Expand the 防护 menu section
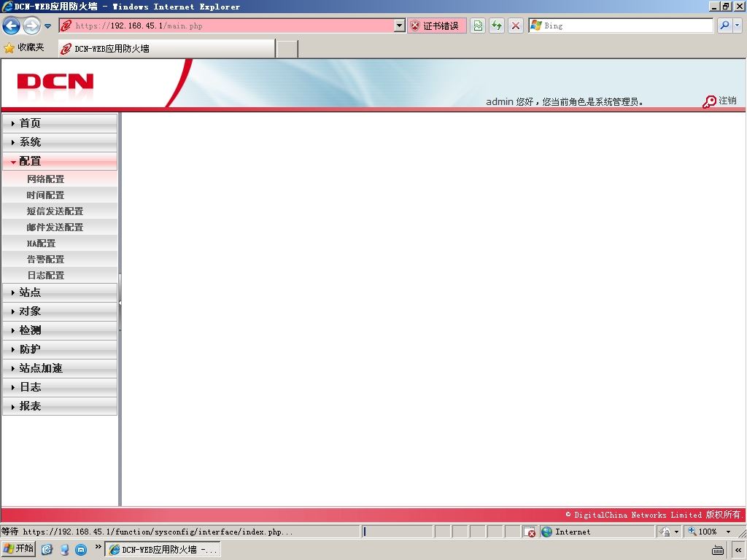Image resolution: width=747 pixels, height=560 pixels. (x=60, y=349)
